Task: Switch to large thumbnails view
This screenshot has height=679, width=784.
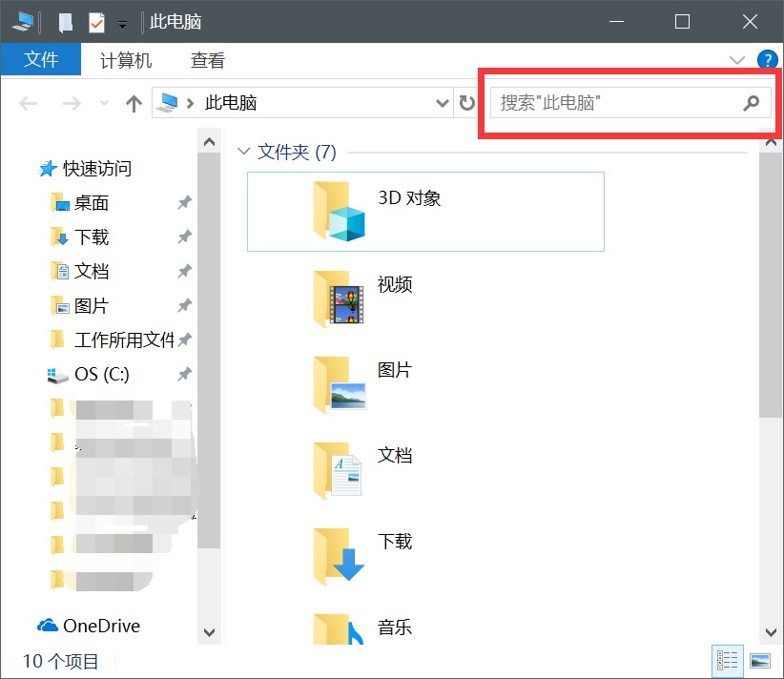Action: point(760,660)
